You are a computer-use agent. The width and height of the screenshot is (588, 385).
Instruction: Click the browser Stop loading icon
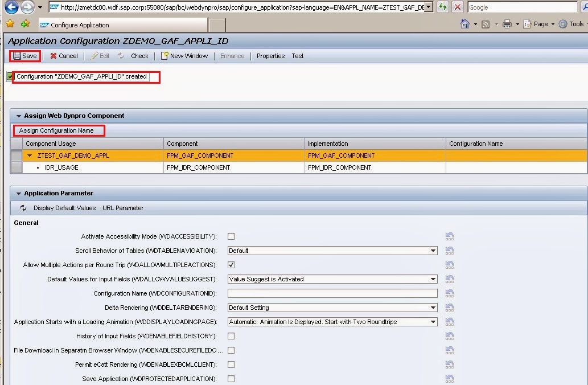(x=458, y=7)
